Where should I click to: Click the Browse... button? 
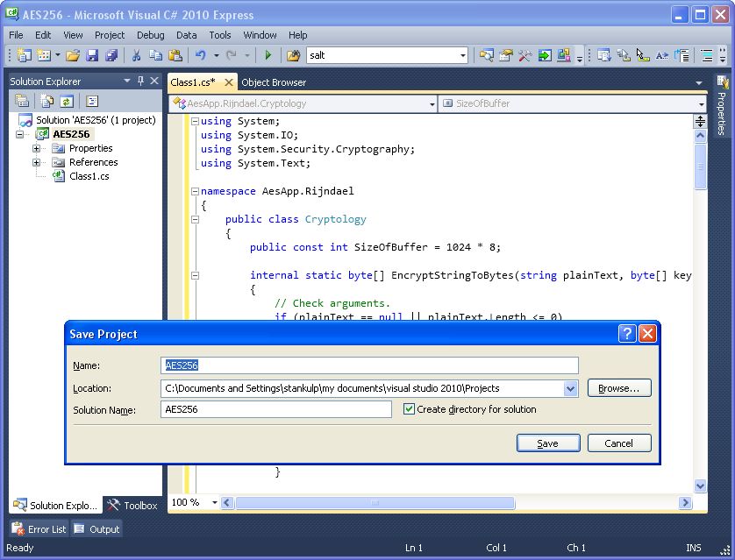coord(619,388)
